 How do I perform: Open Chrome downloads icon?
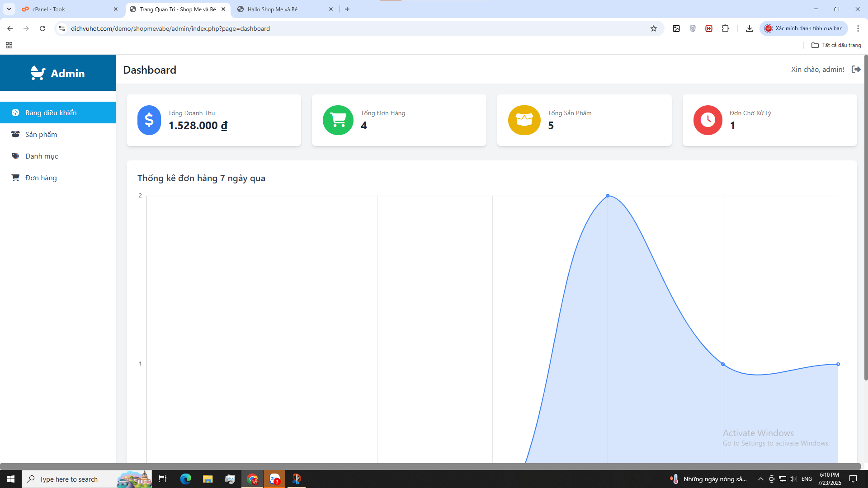coord(749,28)
